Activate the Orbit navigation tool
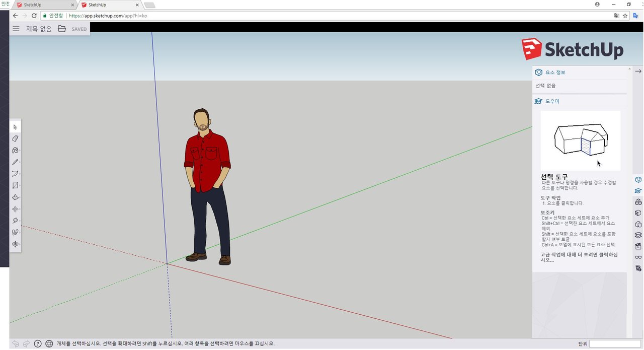 [x=15, y=244]
